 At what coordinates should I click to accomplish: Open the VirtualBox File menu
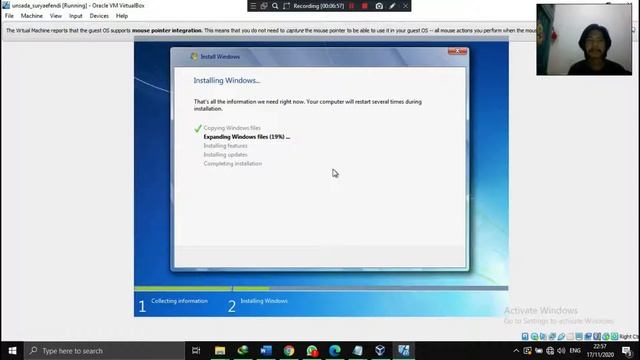coord(9,16)
